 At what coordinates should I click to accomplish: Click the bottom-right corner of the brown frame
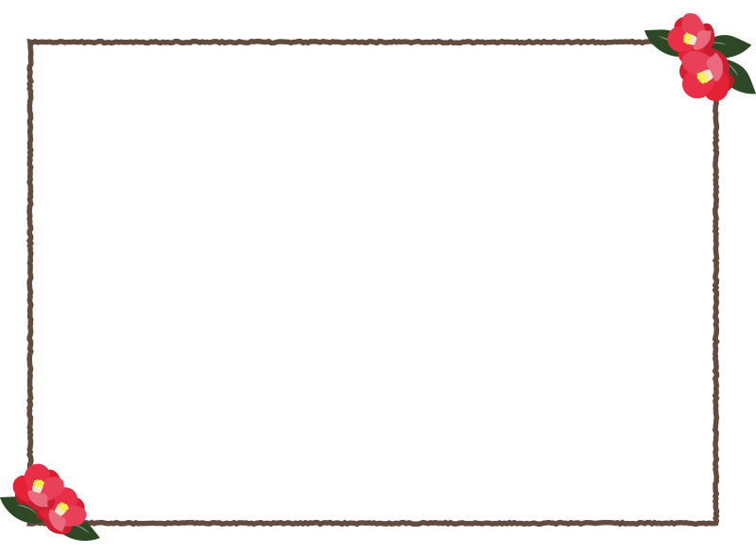click(715, 521)
